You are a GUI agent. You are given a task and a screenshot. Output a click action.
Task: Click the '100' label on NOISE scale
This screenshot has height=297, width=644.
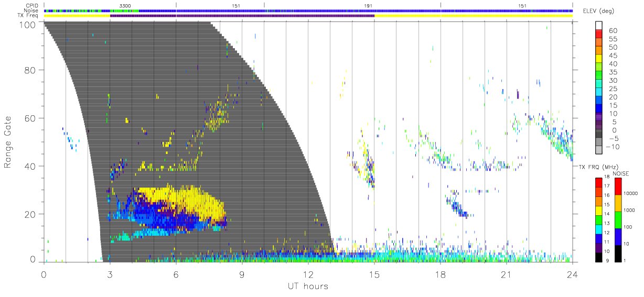[x=628, y=228]
